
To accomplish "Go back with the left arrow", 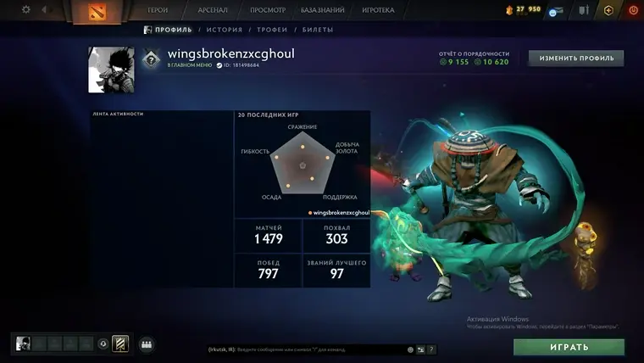I will click(x=44, y=9).
